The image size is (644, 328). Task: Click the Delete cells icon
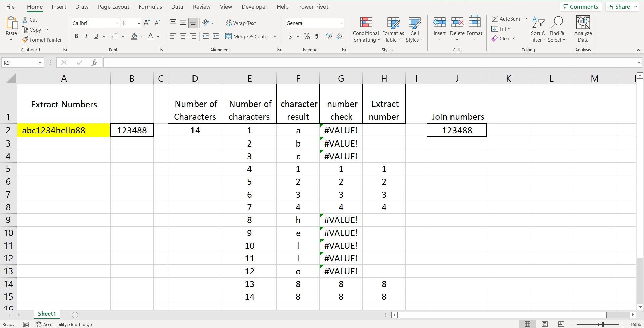[x=457, y=23]
